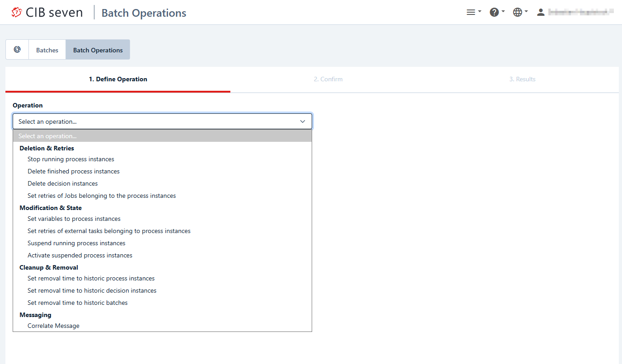This screenshot has width=622, height=364.
Task: Click the 1. Define Operation step
Action: pos(118,79)
